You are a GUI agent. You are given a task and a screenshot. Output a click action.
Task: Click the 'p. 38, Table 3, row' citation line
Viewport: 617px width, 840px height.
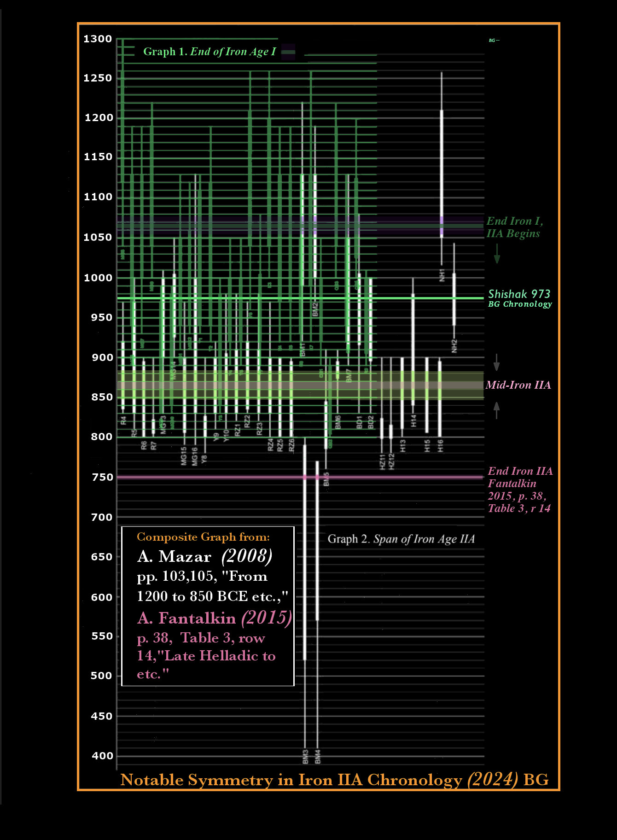(x=201, y=638)
